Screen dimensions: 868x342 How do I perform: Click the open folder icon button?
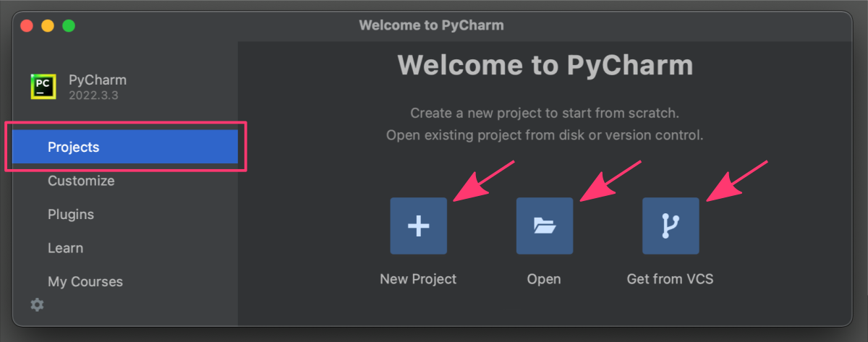(x=544, y=226)
